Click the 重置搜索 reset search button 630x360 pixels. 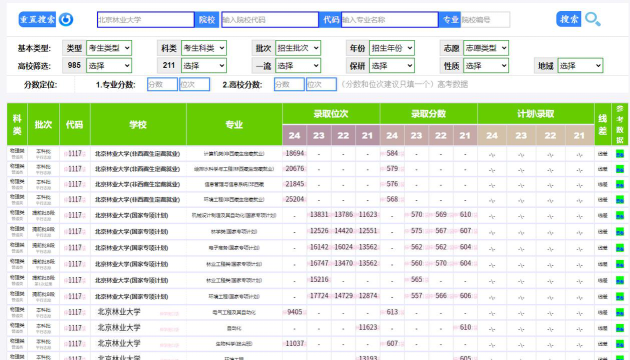point(37,19)
